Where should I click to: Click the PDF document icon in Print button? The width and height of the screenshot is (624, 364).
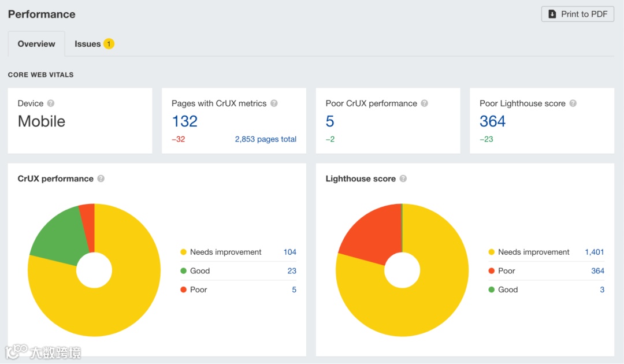551,14
